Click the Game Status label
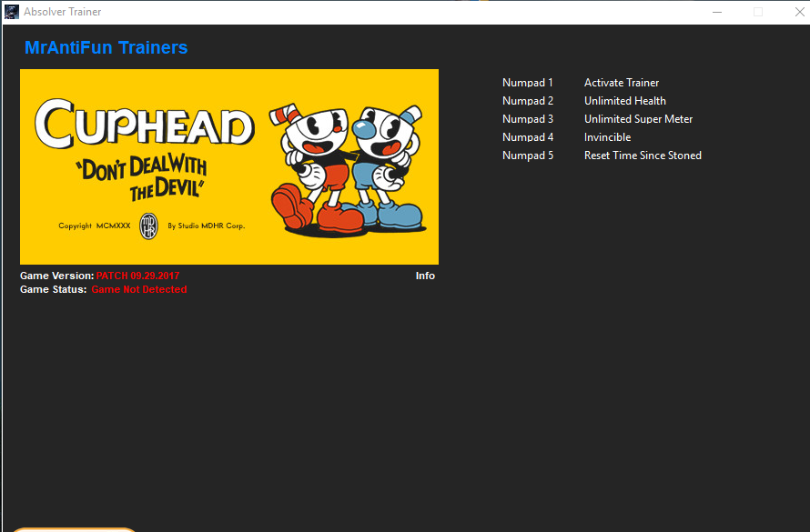Viewport: 810px width, 532px height. point(53,289)
